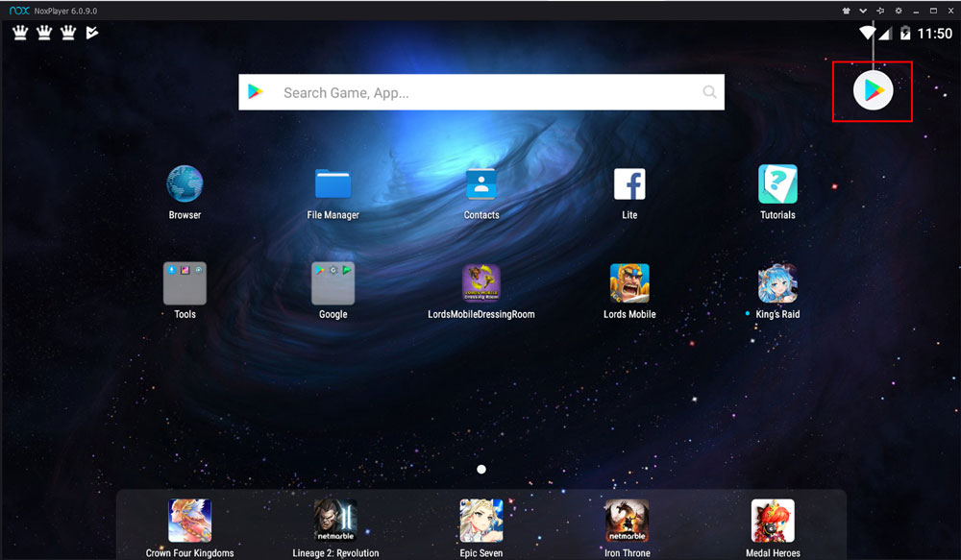Click the nox logo in title bar
The width and height of the screenshot is (961, 560).
(19, 11)
